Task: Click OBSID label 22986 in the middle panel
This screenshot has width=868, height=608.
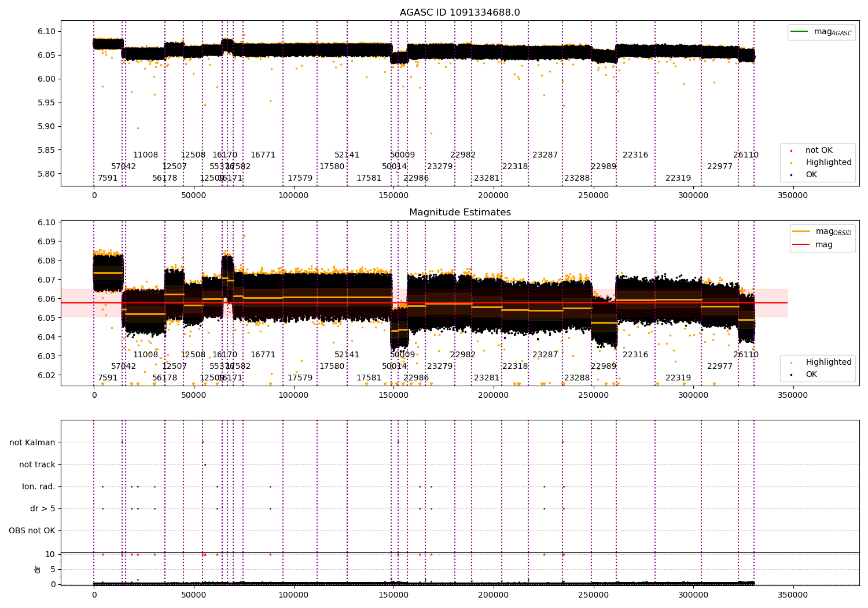Action: point(416,378)
